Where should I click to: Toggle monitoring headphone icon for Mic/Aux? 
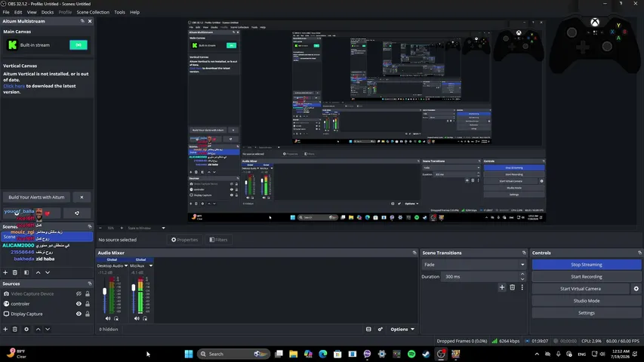pyautogui.click(x=145, y=318)
